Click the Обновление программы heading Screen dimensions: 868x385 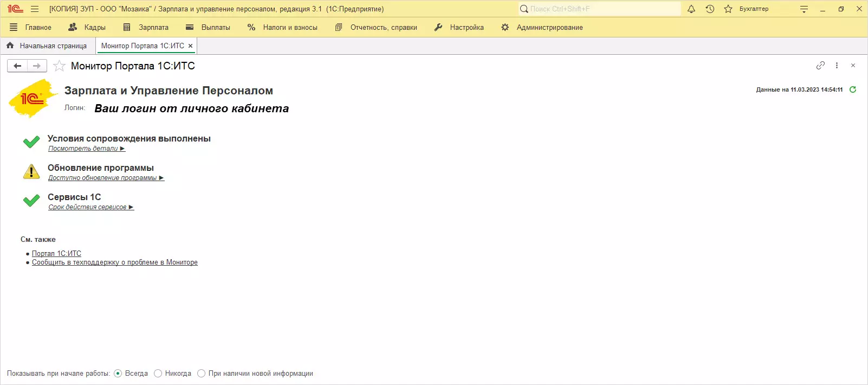[x=101, y=168]
